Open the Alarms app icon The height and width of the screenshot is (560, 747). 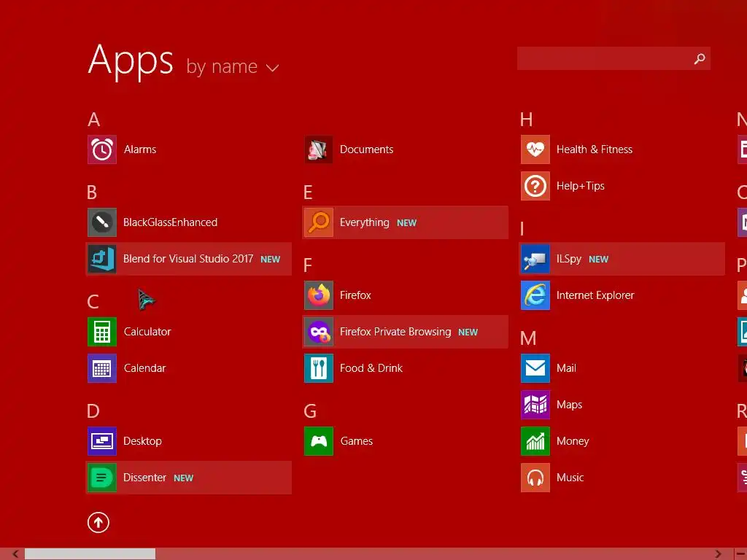[102, 149]
